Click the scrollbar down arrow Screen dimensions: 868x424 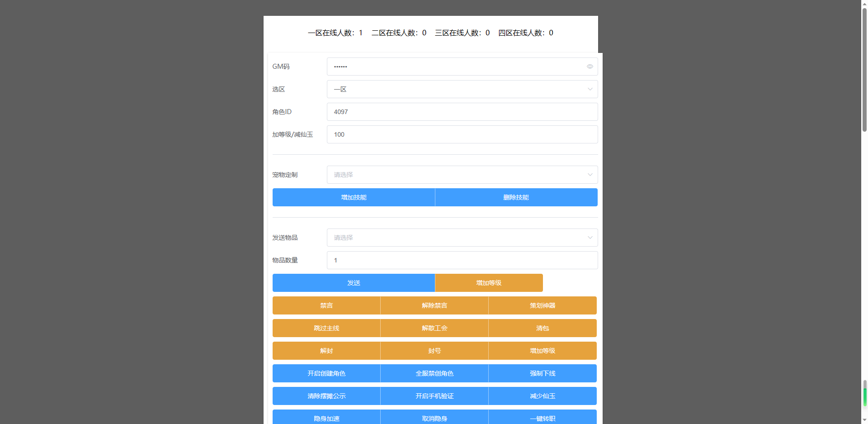864,420
